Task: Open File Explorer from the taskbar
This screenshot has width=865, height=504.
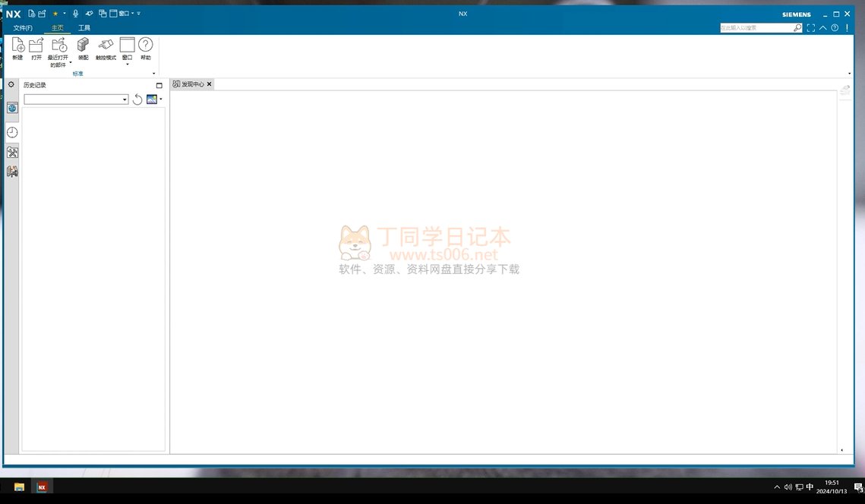Action: (x=19, y=487)
